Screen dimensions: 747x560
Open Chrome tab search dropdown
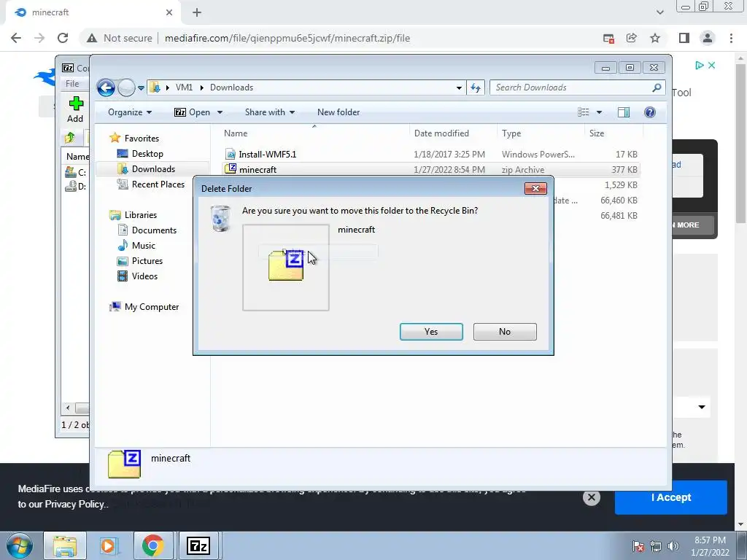click(x=659, y=12)
